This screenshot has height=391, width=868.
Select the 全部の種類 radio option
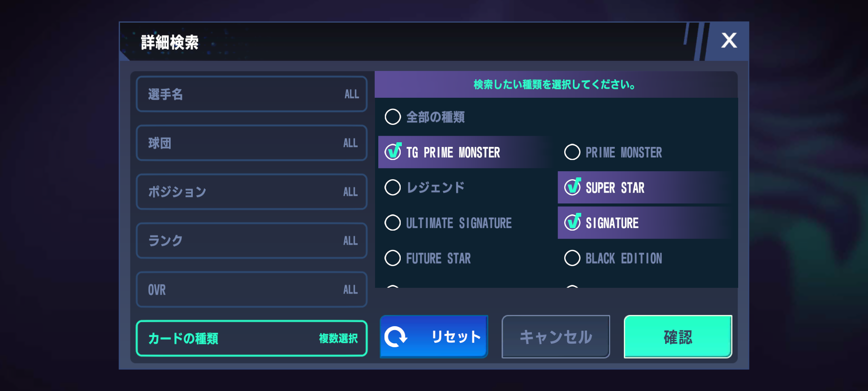393,117
